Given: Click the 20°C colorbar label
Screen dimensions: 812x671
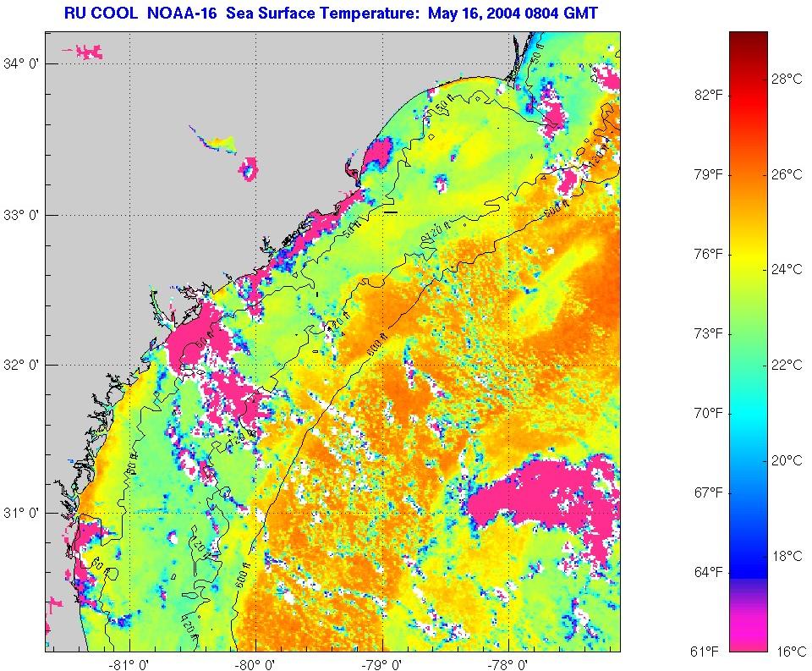Looking at the screenshot, I should click(787, 460).
